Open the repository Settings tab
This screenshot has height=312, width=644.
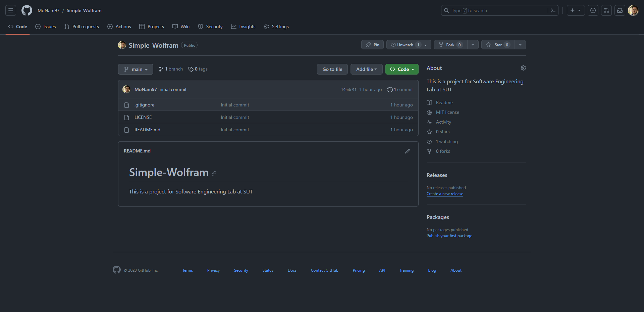(x=276, y=27)
